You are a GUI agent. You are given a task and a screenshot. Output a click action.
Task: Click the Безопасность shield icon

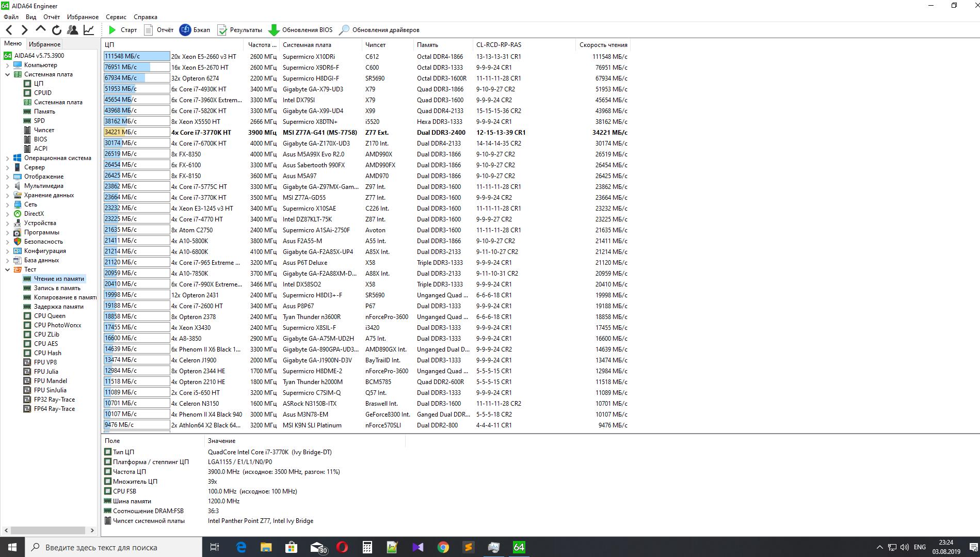pyautogui.click(x=18, y=242)
